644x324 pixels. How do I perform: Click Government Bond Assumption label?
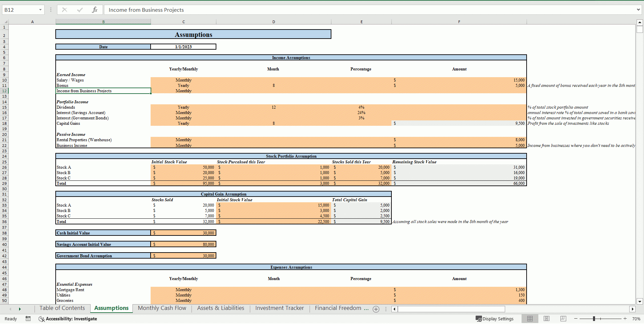[103, 256]
